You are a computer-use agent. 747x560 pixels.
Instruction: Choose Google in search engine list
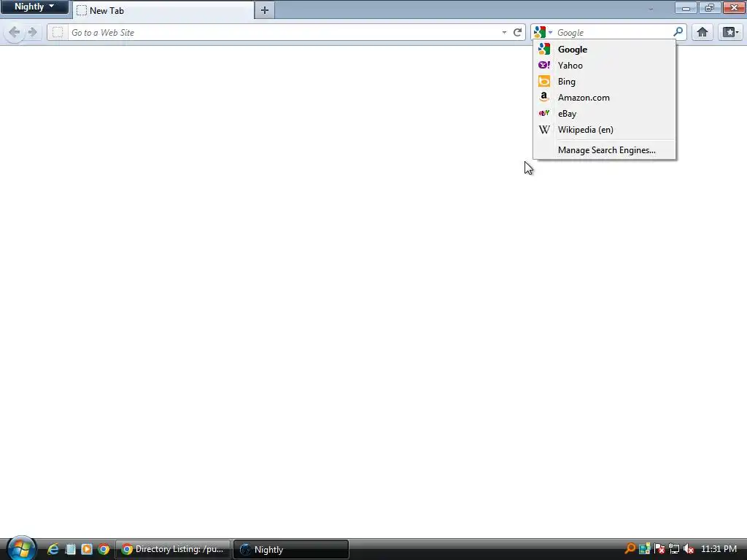click(x=604, y=49)
